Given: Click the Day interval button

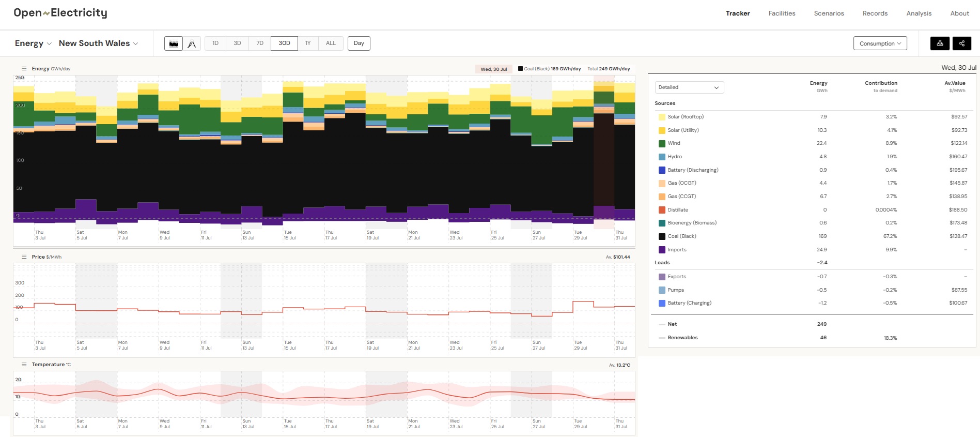Looking at the screenshot, I should pyautogui.click(x=359, y=43).
